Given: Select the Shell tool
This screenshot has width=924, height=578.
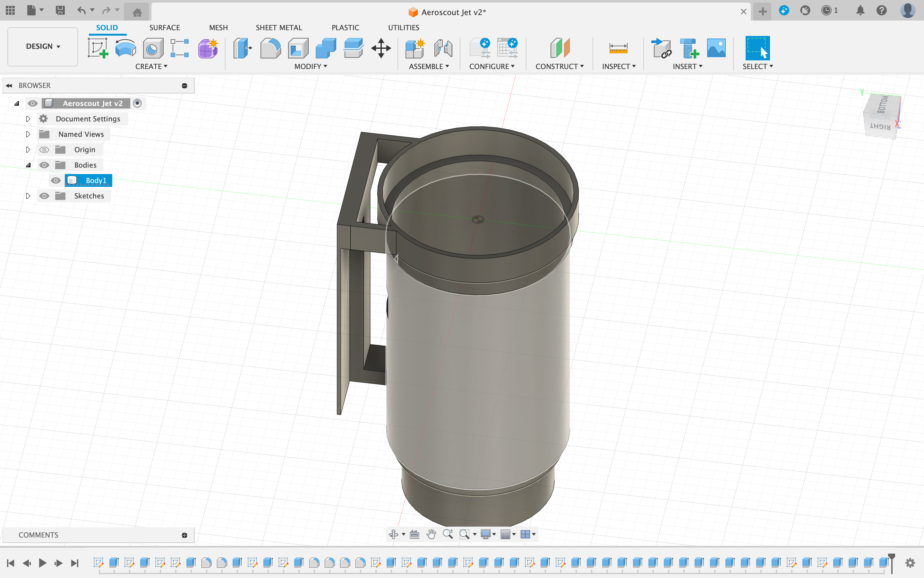Looking at the screenshot, I should point(298,48).
